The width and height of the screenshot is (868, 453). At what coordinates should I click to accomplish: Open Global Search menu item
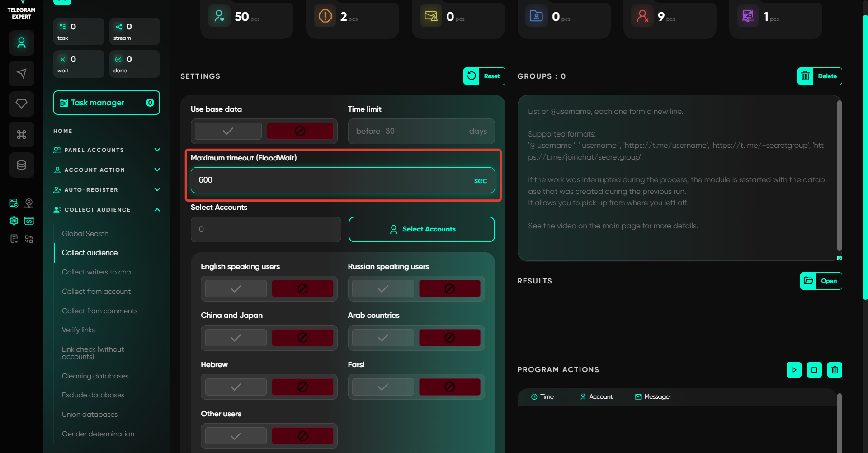click(85, 234)
